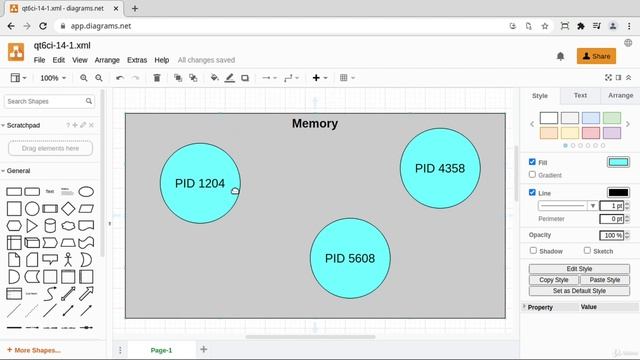Select the Ellipse shape in General
Image resolution: width=640 pixels, height=360 pixels.
point(86,191)
